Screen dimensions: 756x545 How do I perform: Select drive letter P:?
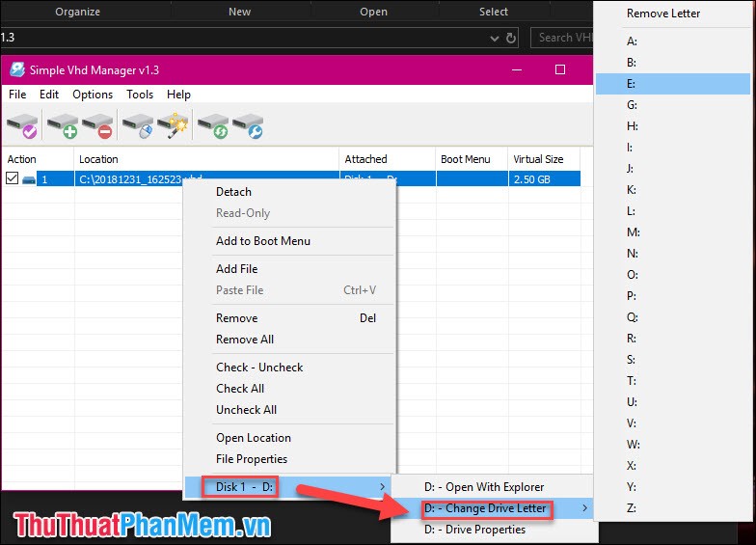(x=673, y=296)
